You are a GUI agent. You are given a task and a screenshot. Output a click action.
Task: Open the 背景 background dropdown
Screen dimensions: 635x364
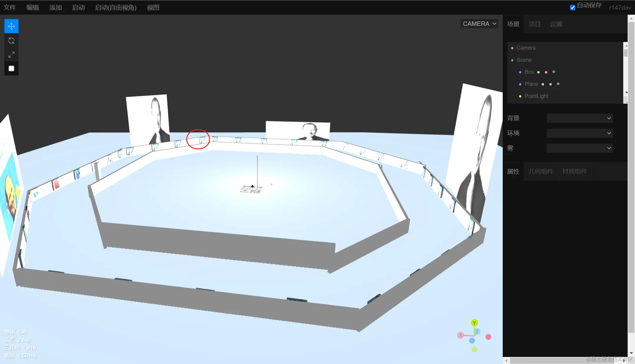pyautogui.click(x=579, y=118)
